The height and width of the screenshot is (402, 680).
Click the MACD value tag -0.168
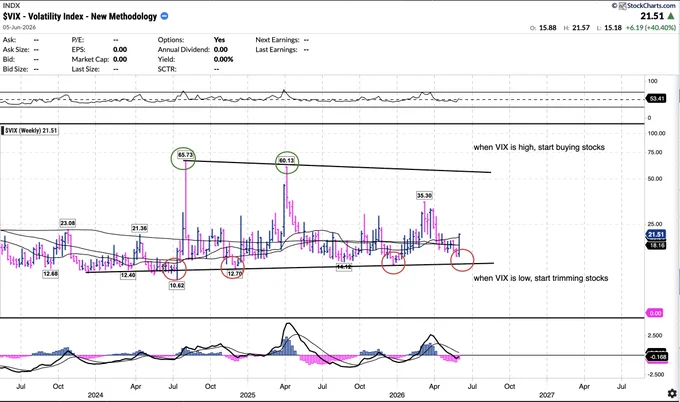[657, 357]
